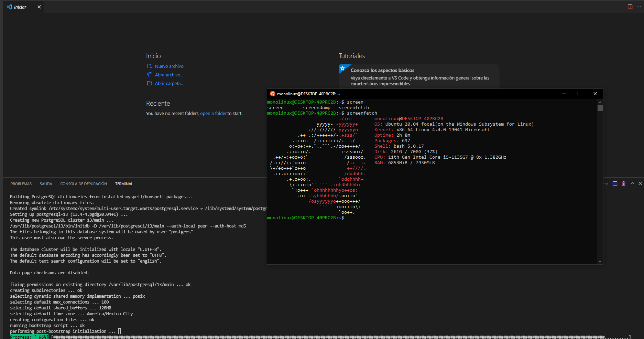Click the 'RAM: 6853MiB / 7930MiB' line
Viewport: 644px width, 339px height.
point(405,163)
